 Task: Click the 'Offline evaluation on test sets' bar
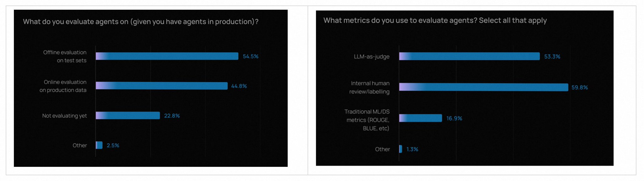[x=167, y=56]
